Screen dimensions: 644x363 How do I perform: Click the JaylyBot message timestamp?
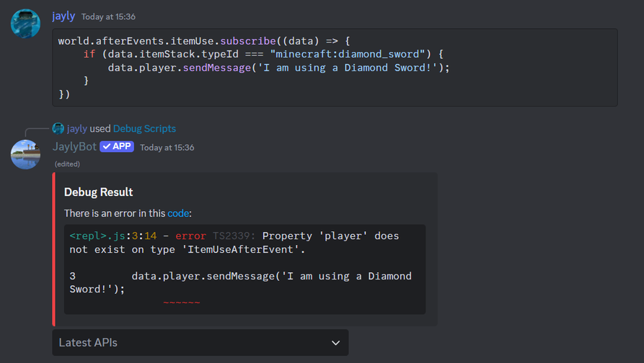167,148
